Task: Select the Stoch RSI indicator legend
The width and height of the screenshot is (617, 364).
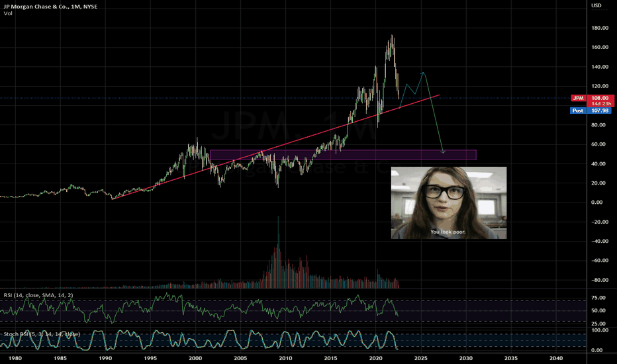Action: point(42,334)
